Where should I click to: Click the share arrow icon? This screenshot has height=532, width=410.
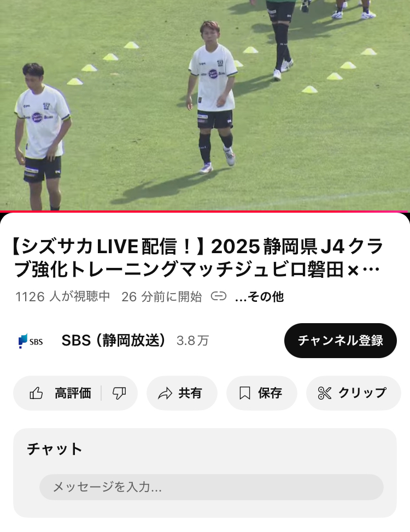(165, 393)
